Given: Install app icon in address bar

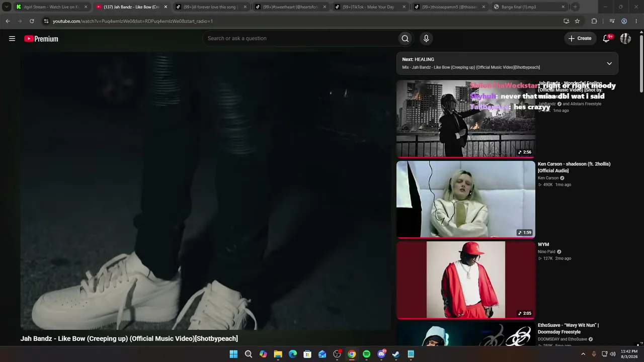Looking at the screenshot, I should click(567, 21).
